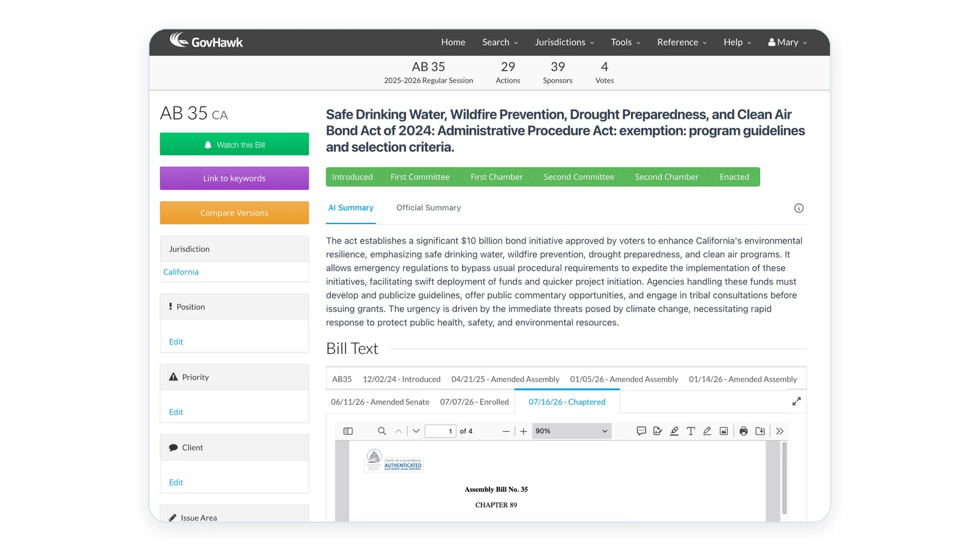980x551 pixels.
Task: Click Link to keywords button
Action: pyautogui.click(x=235, y=178)
